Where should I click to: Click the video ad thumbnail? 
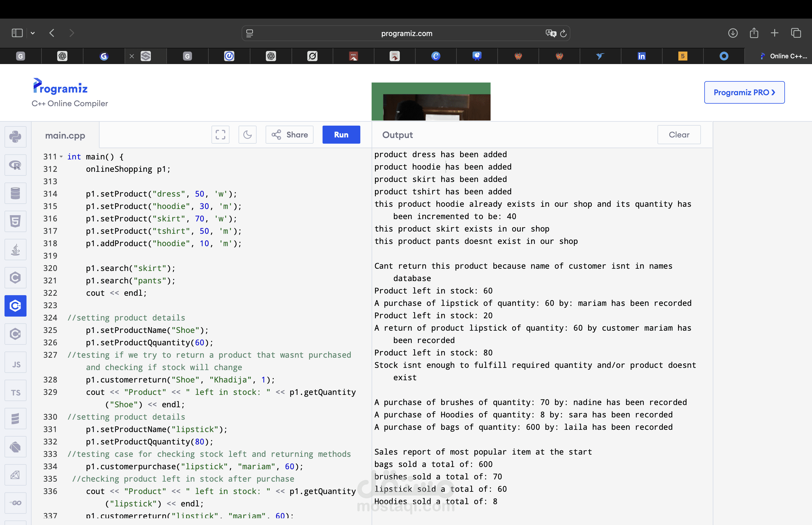point(431,102)
